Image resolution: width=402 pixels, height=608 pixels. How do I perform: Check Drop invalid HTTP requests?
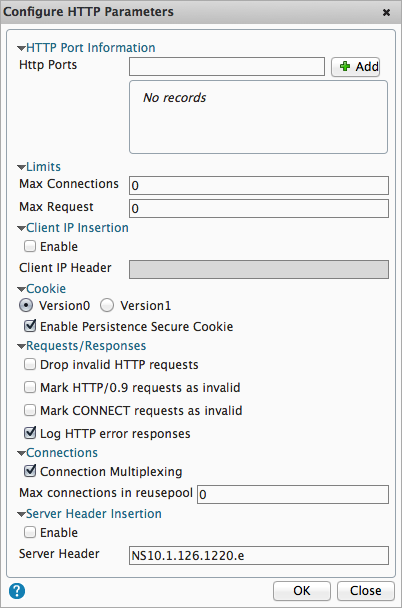coord(30,364)
